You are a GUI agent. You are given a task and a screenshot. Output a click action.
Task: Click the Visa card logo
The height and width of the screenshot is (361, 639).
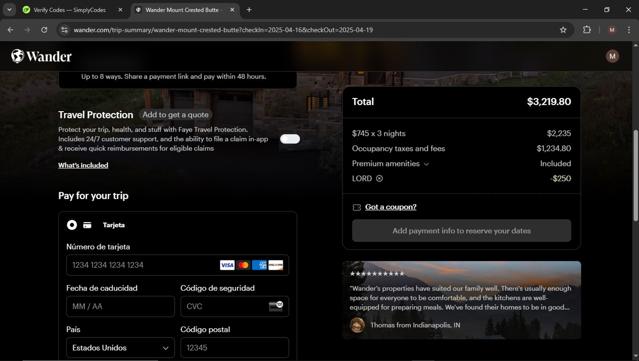227,265
